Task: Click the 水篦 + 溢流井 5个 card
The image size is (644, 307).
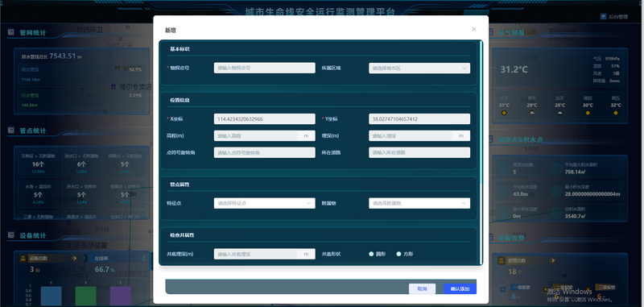Action: [x=38, y=194]
